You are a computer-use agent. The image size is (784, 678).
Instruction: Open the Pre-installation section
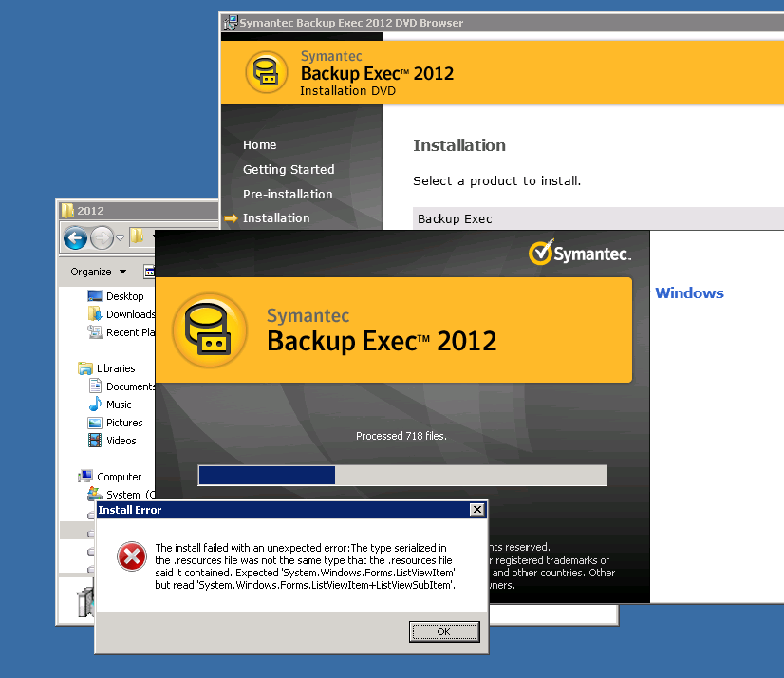coord(288,194)
